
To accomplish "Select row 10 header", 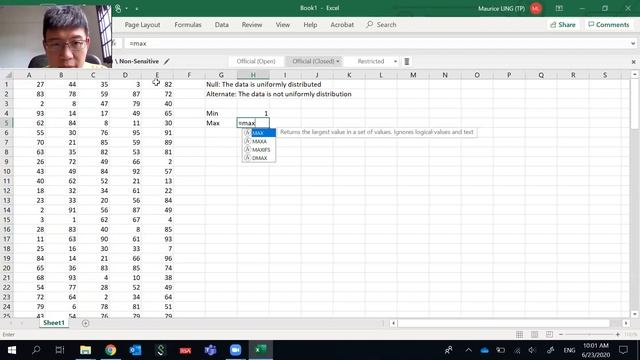I will [7, 171].
